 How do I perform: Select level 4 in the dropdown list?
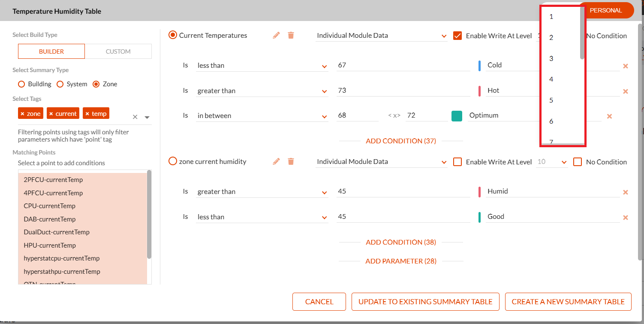pos(551,79)
